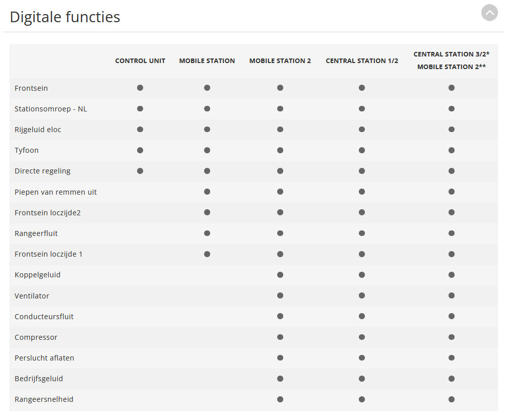Click the Digitale functies heading
Viewport: 506px width, 420px height.
65,17
